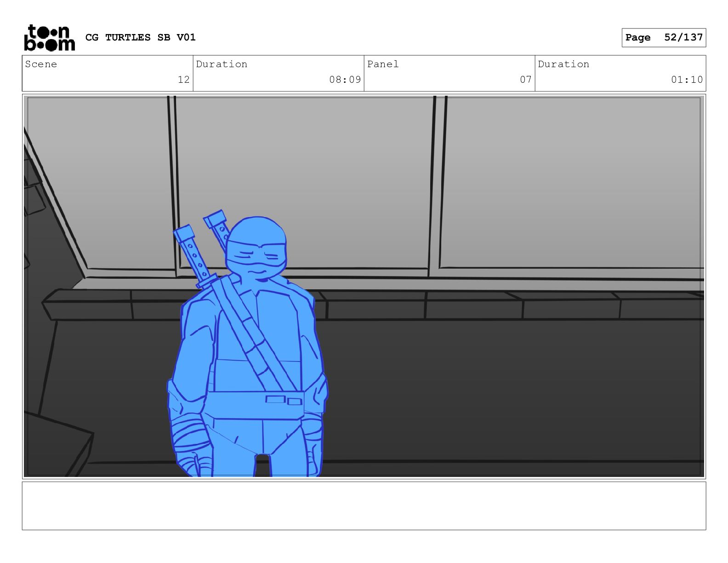The height and width of the screenshot is (563, 728).
Task: Click the 'Panel' header label
Action: pos(383,64)
